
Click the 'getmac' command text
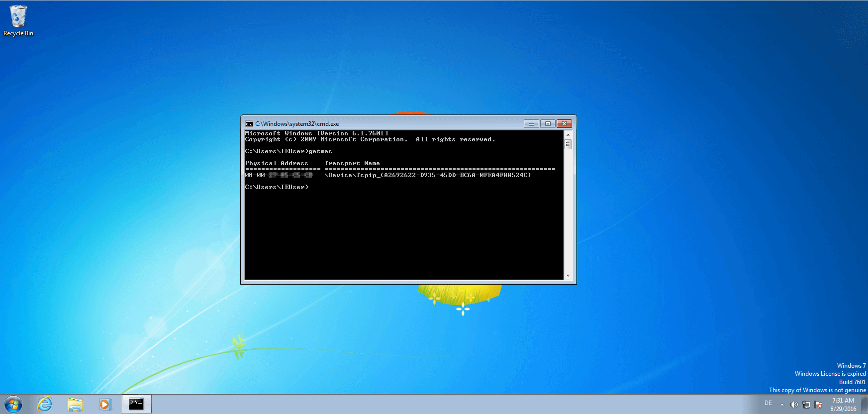tap(320, 151)
